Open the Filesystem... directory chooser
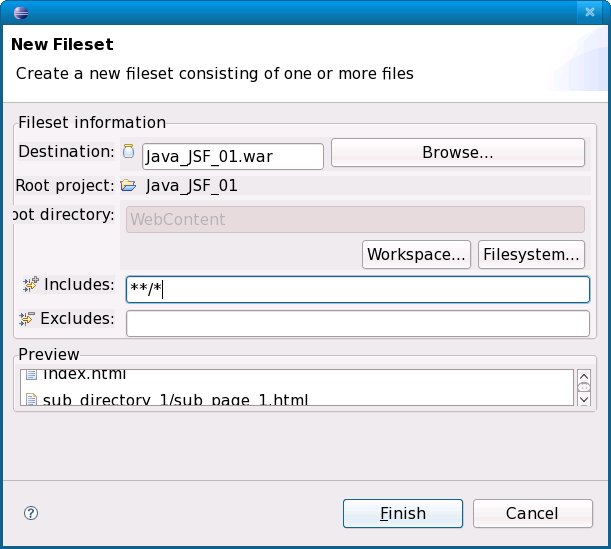This screenshot has height=549, width=611. click(x=531, y=254)
